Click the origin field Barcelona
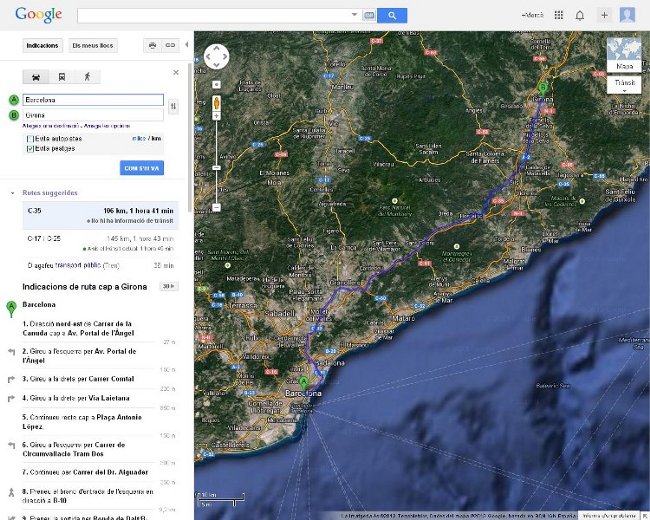650x520 pixels. 93,100
